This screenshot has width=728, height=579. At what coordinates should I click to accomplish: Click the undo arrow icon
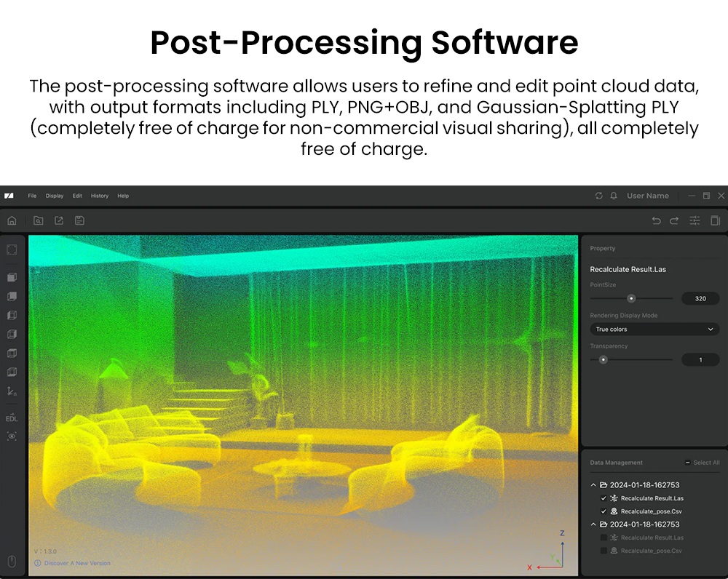tap(656, 220)
